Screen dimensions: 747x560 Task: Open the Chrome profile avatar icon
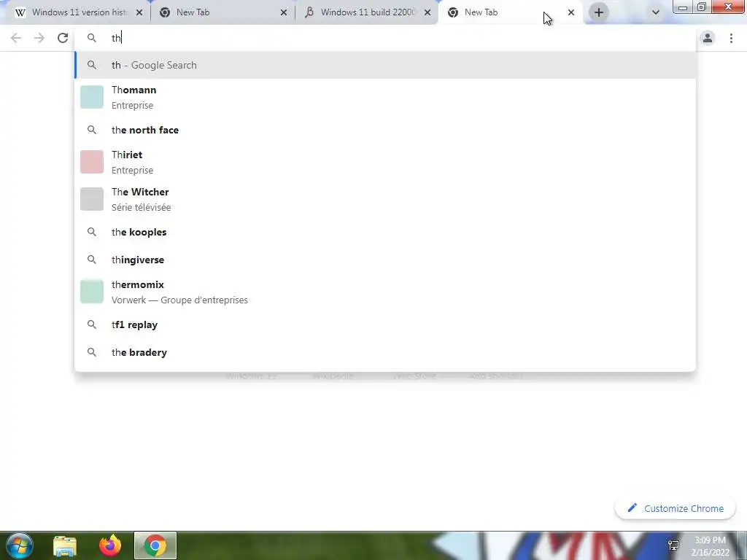(708, 38)
